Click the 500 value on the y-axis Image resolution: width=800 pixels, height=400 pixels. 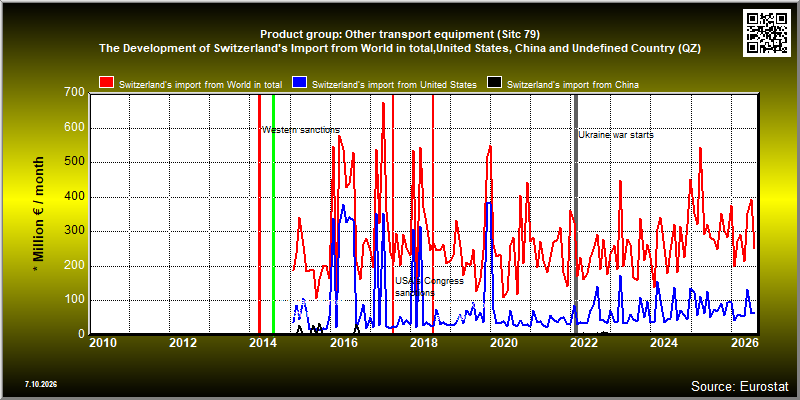[x=74, y=162]
